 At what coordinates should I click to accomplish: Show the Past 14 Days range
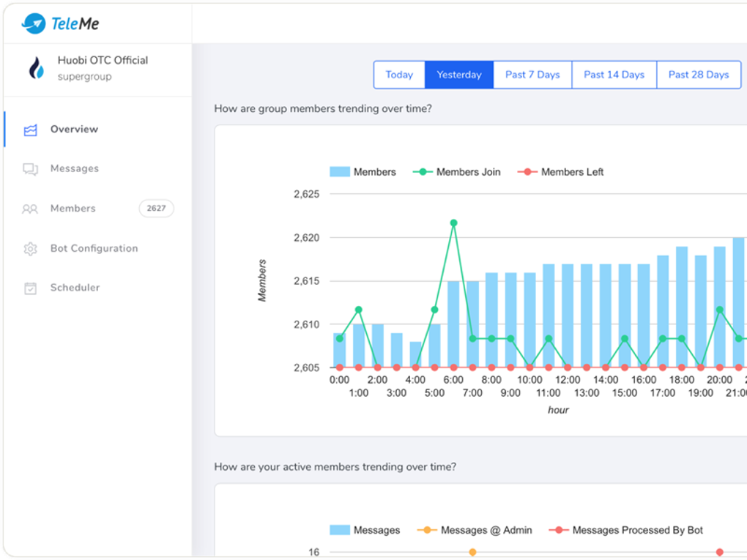pos(614,75)
